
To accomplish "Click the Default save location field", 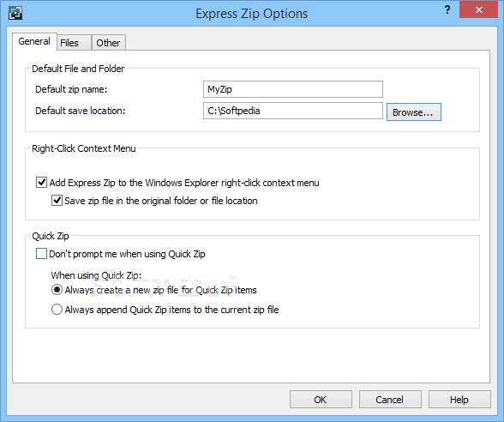I will tap(293, 111).
